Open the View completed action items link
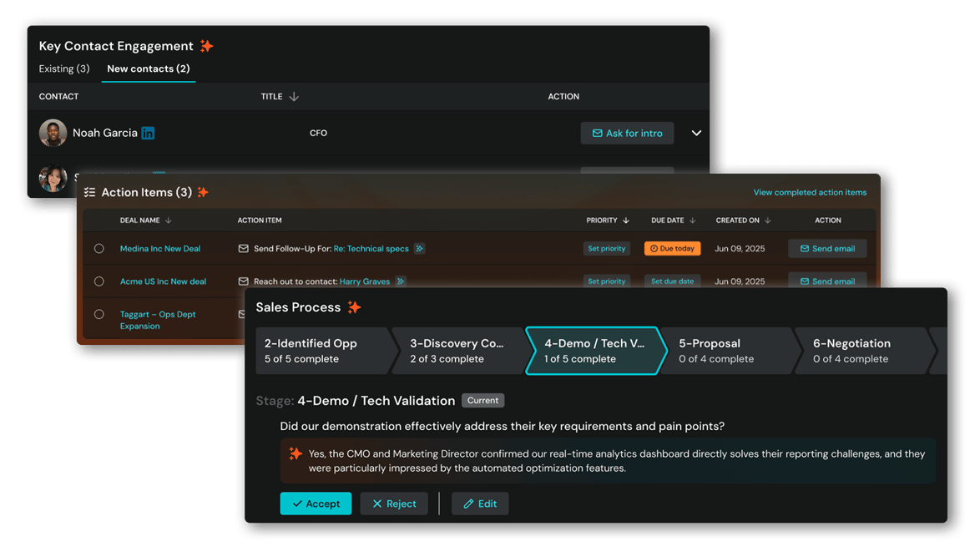 (810, 192)
